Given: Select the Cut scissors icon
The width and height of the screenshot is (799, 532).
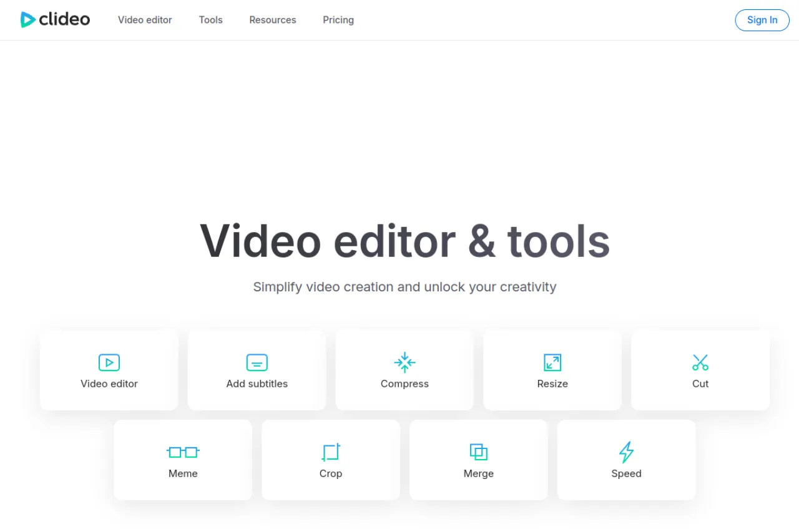Looking at the screenshot, I should pyautogui.click(x=700, y=362).
